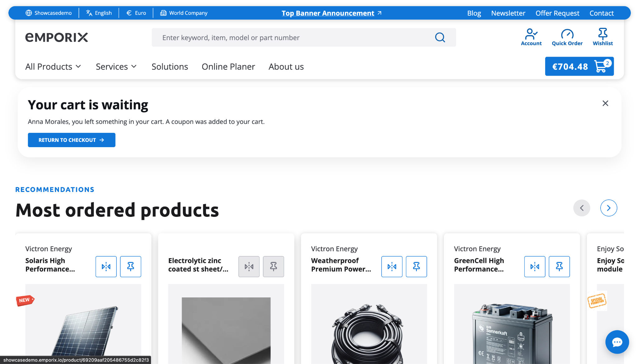Image resolution: width=638 pixels, height=364 pixels.
Task: Open the Newsletter link
Action: pos(508,13)
